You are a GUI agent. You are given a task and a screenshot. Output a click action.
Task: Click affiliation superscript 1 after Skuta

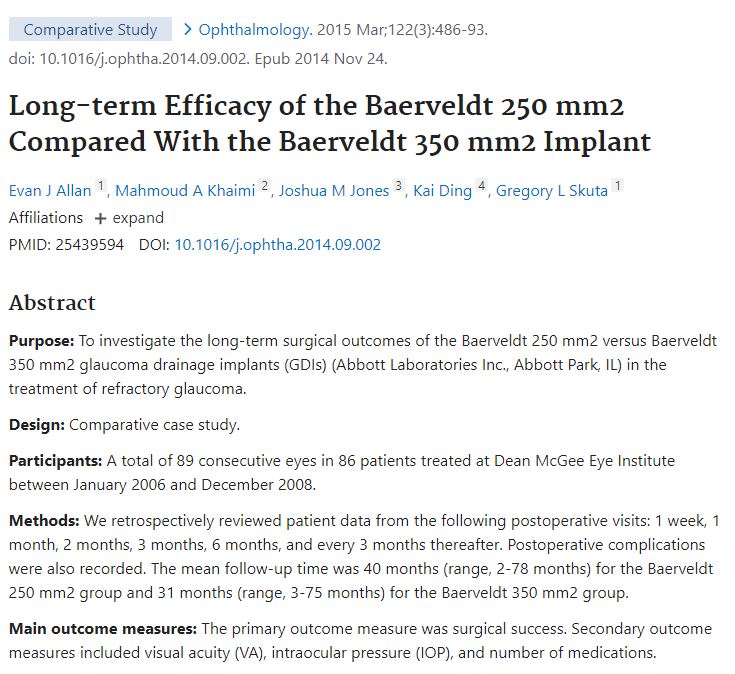click(x=618, y=186)
